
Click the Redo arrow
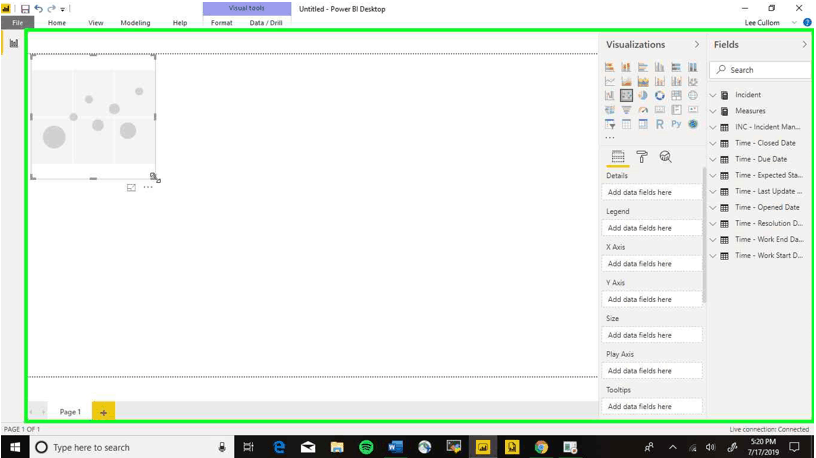[x=51, y=9]
